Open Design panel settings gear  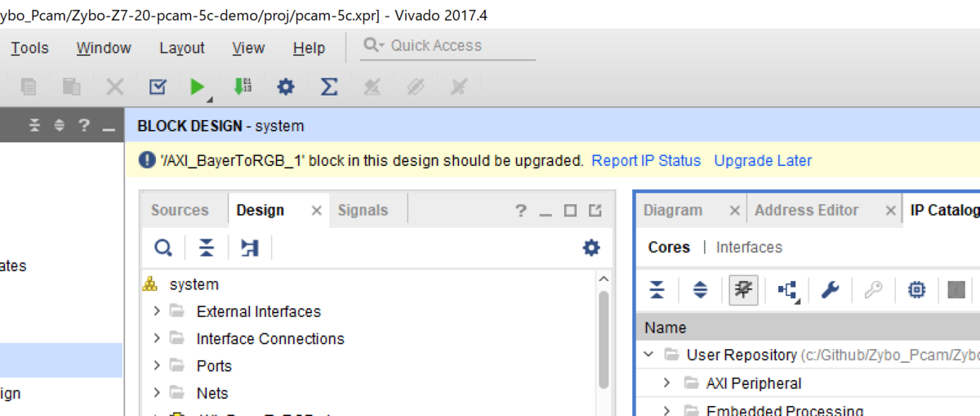pos(591,248)
